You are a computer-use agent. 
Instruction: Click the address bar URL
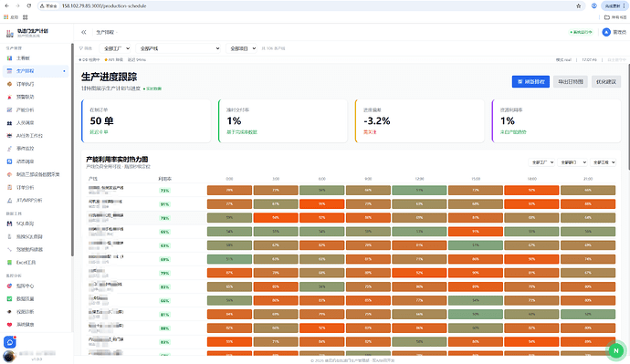coord(104,6)
